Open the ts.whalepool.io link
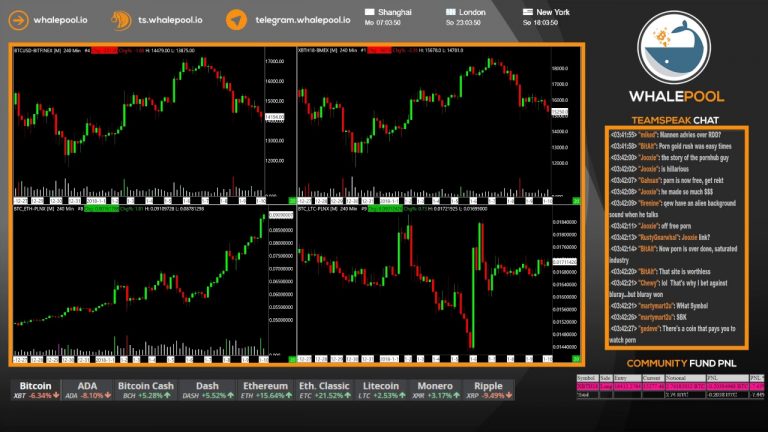 170,20
